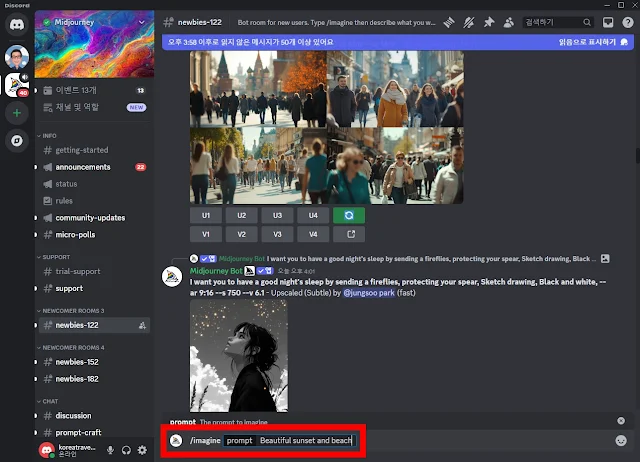Upscale image four with U4
640x462 pixels.
click(x=313, y=215)
